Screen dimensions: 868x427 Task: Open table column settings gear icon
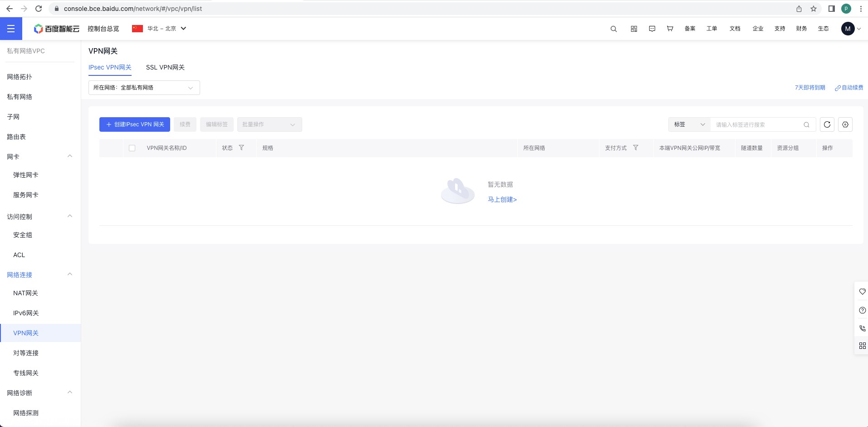(845, 124)
